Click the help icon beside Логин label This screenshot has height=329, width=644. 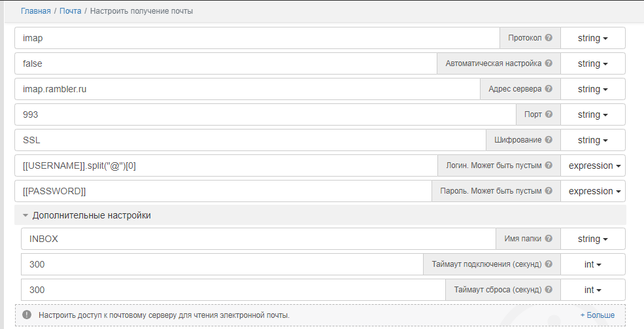point(549,165)
